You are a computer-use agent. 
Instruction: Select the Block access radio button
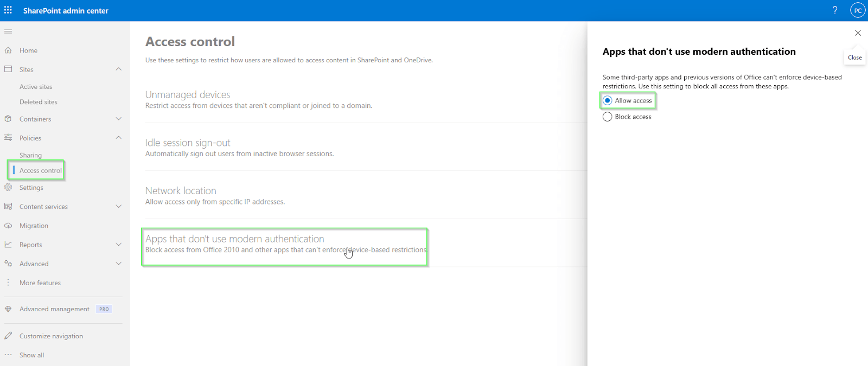pyautogui.click(x=608, y=117)
